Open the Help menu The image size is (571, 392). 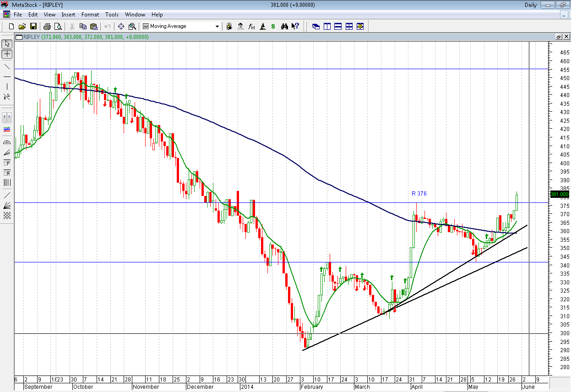[x=157, y=15]
